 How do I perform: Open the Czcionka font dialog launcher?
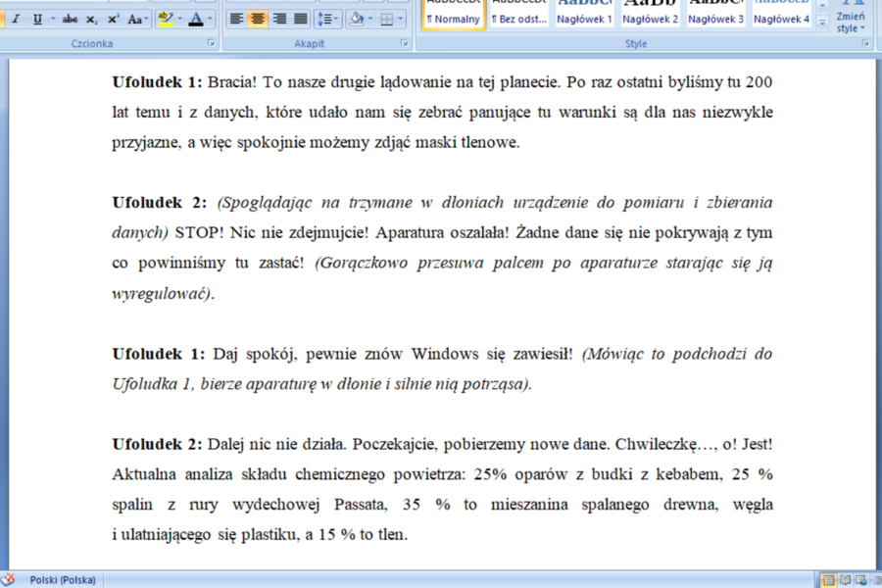pyautogui.click(x=211, y=44)
